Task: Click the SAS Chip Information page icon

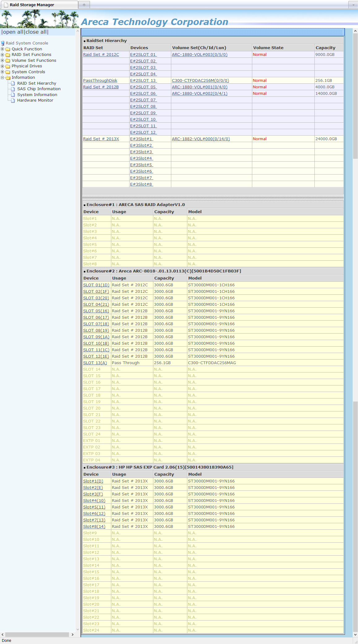Action: point(13,89)
